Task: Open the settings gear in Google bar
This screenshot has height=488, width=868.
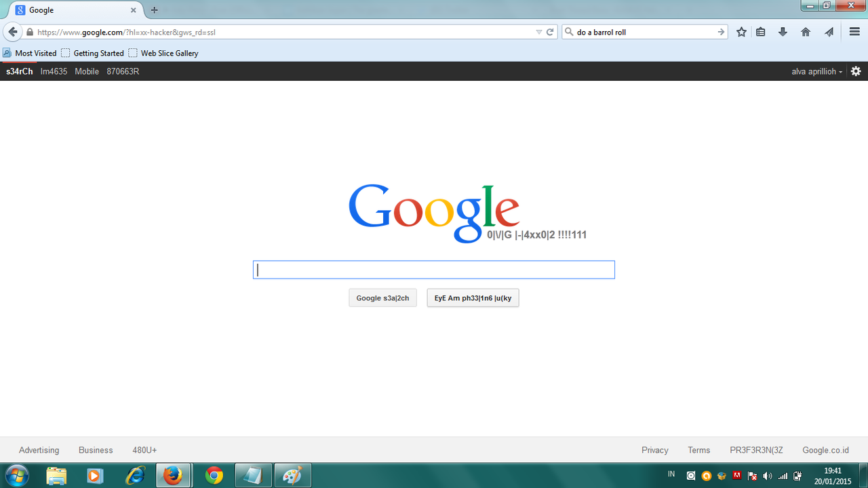Action: 856,71
